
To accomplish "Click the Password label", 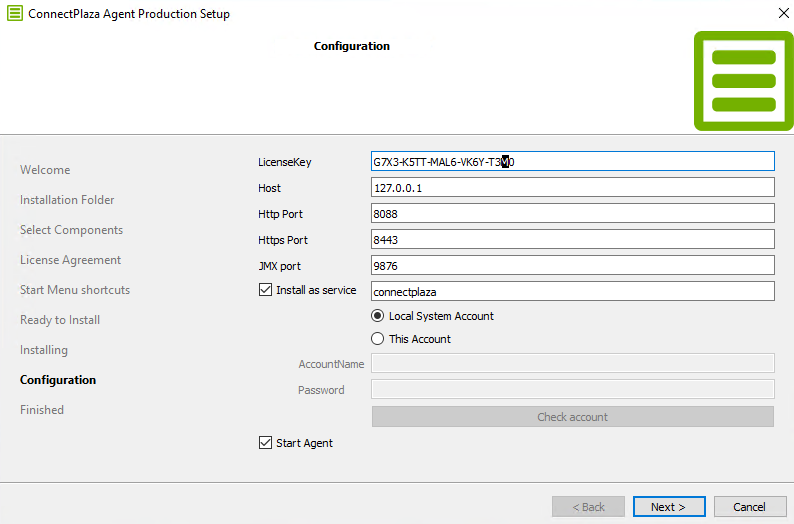I will point(321,390).
